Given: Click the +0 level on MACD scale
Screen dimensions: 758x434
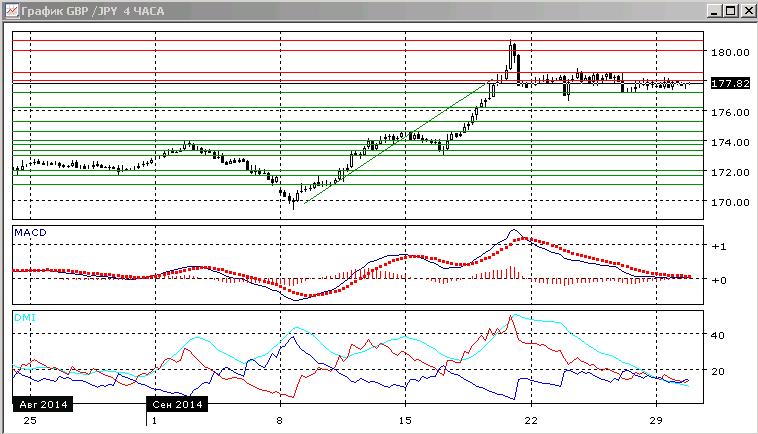Looking at the screenshot, I should 718,280.
